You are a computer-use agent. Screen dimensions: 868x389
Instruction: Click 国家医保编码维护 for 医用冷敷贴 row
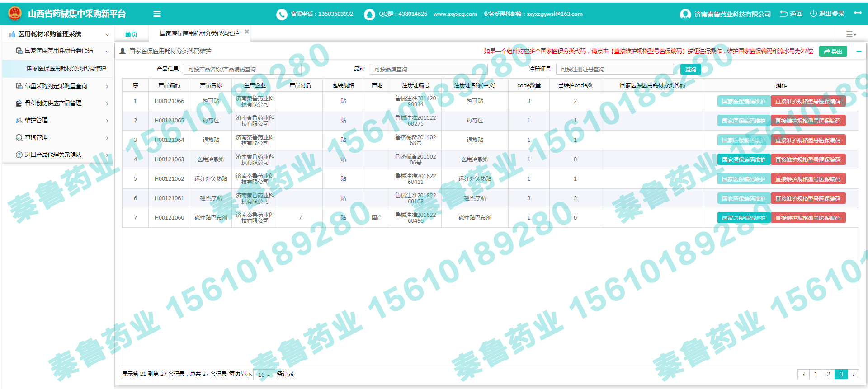[x=744, y=159]
